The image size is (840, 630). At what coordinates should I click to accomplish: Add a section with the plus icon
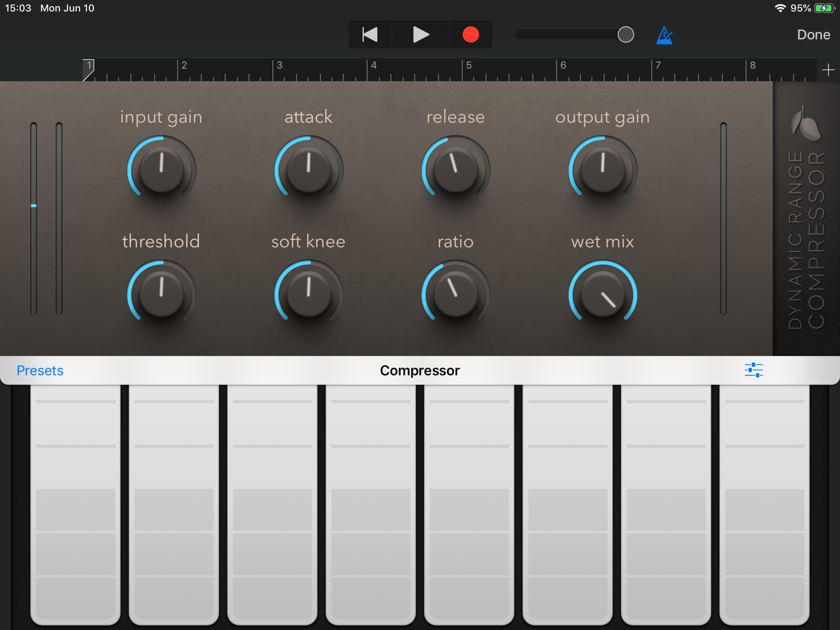tap(828, 70)
